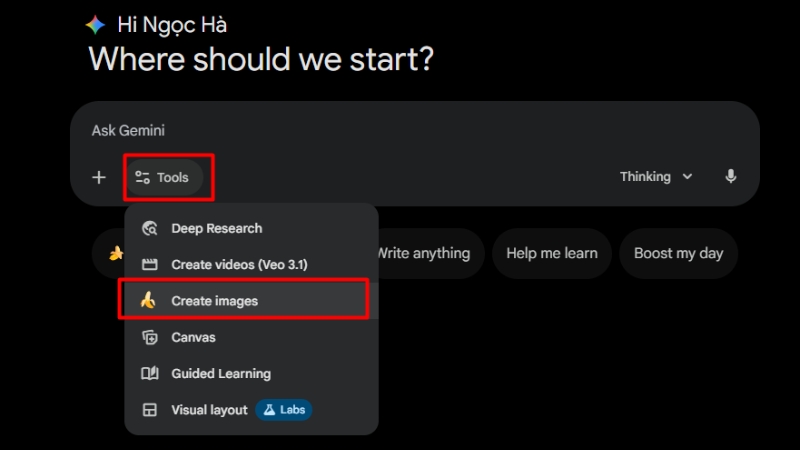Click the banana Create images icon

[149, 301]
